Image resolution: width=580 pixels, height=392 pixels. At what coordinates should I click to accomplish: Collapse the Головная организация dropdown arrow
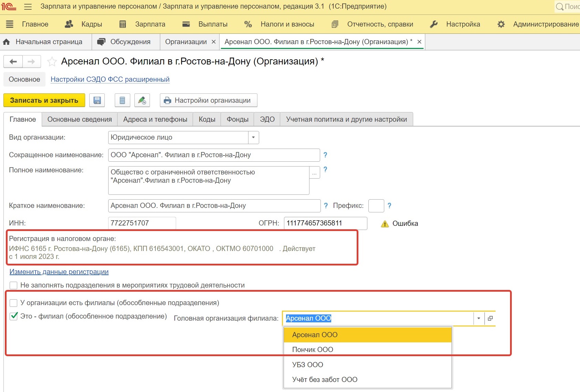(479, 318)
